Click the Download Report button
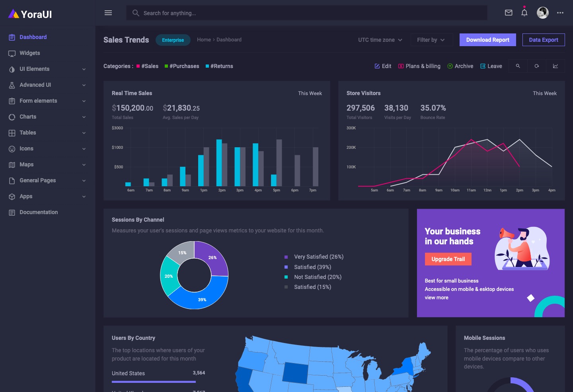Screen dimensions: 573x392 pyautogui.click(x=487, y=40)
